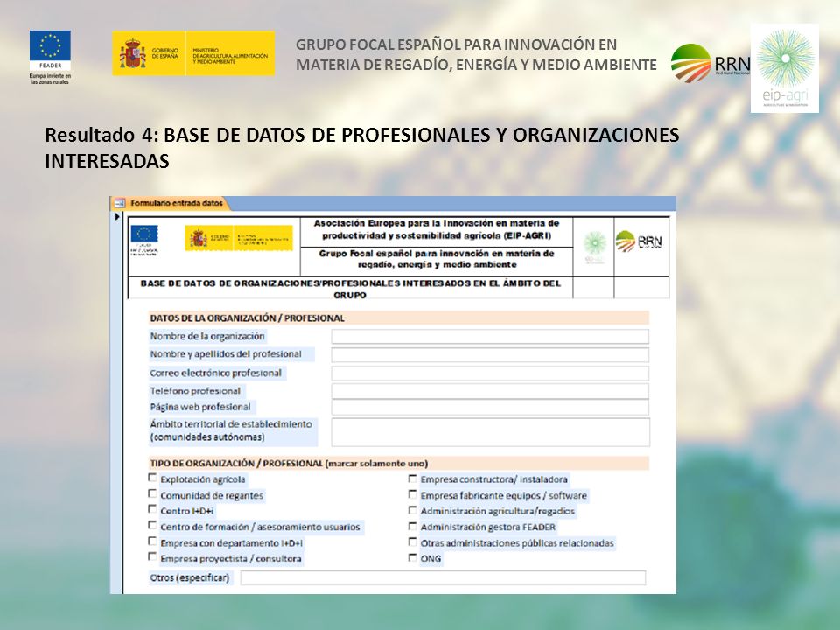
Task: Click the 'Teléfono profesional' label
Action: pyautogui.click(x=195, y=391)
